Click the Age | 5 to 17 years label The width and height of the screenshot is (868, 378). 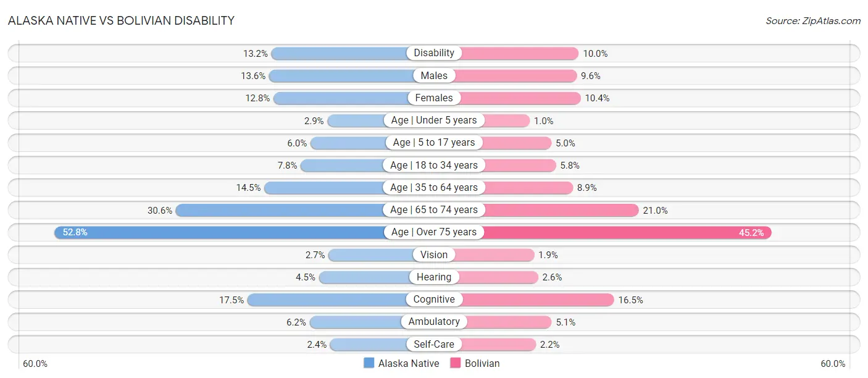pos(434,143)
